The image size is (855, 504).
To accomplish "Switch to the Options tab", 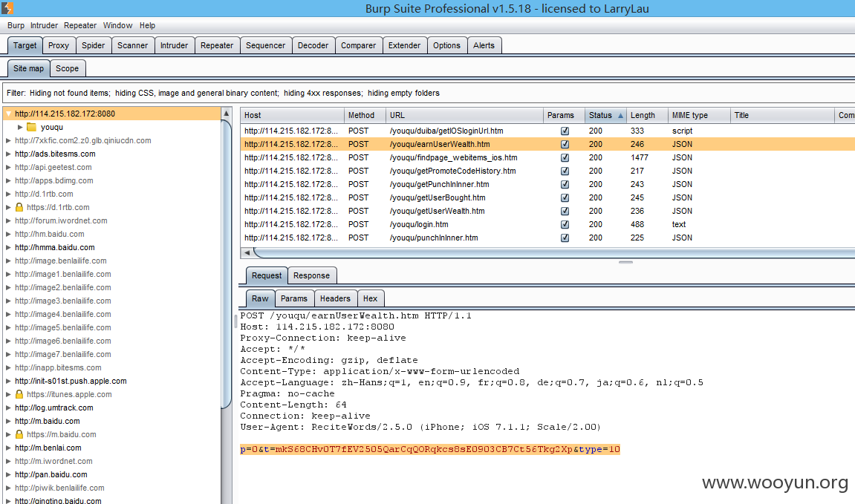I will (x=446, y=45).
